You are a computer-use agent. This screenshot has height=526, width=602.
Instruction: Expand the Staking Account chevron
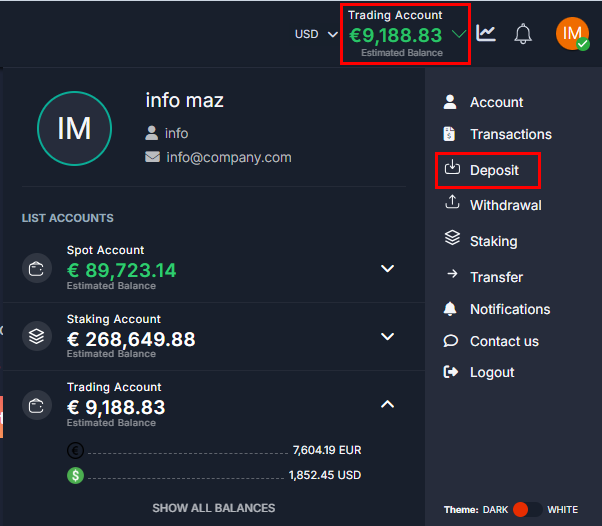pos(388,336)
